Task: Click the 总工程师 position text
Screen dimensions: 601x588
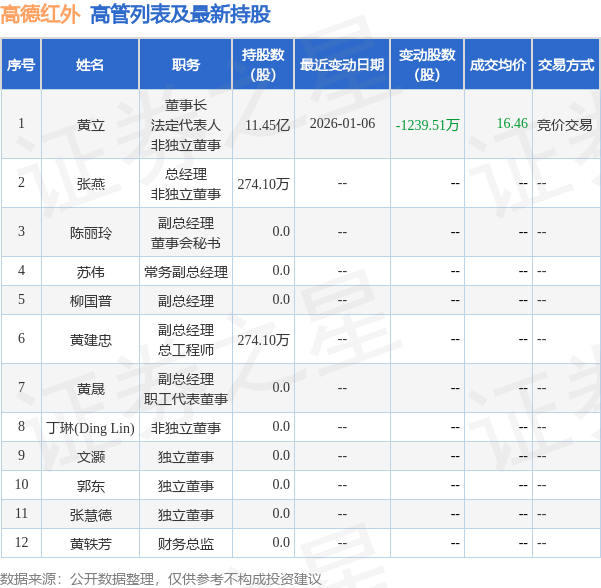Action: pos(186,350)
